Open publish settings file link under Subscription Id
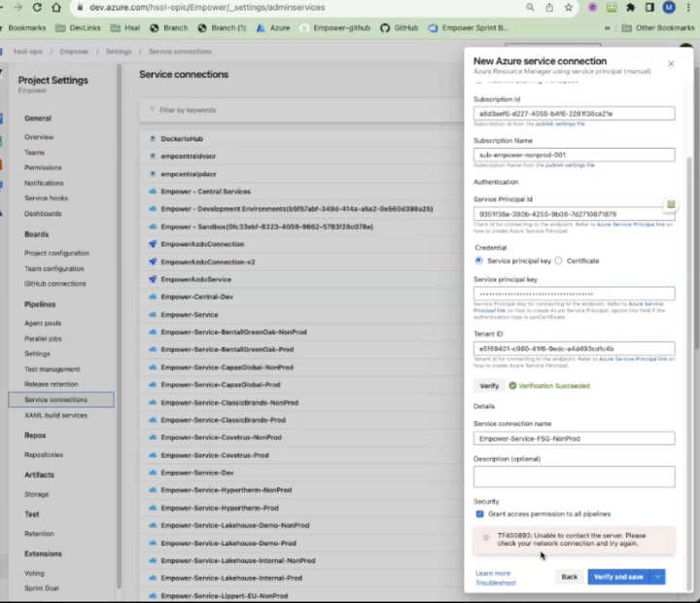Viewport: 700px width, 603px height. click(x=560, y=124)
